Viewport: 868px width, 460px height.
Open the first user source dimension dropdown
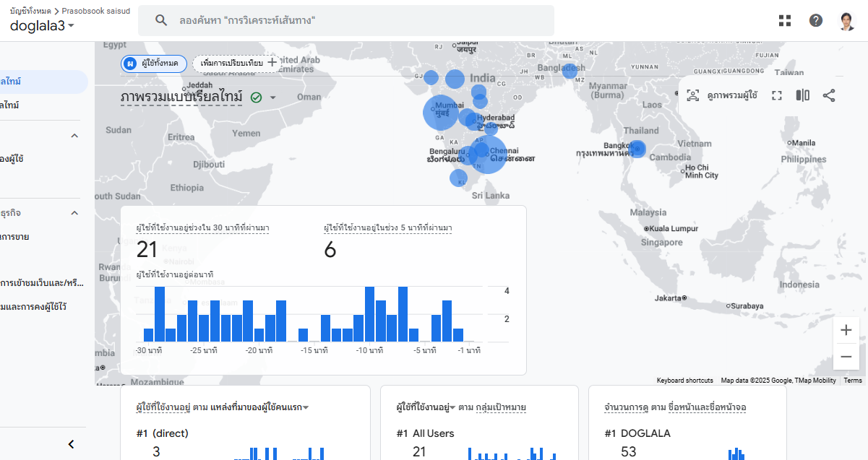click(306, 407)
